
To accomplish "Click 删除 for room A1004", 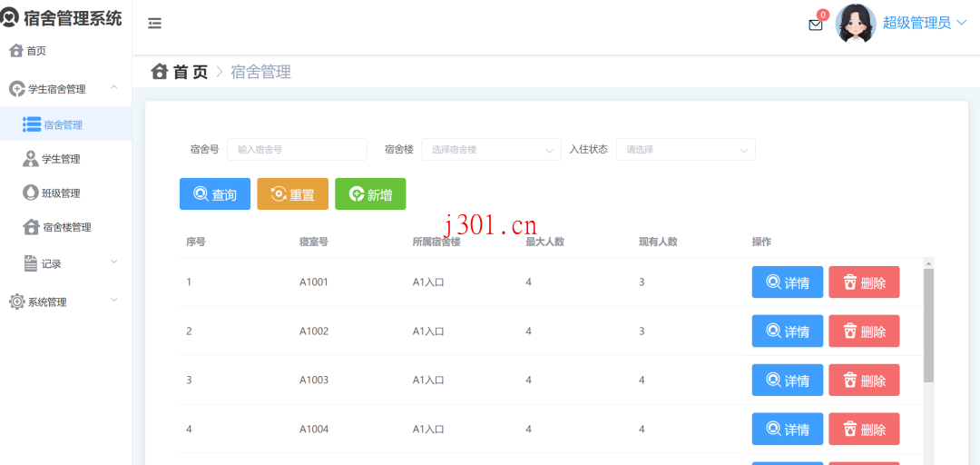I will click(x=865, y=429).
